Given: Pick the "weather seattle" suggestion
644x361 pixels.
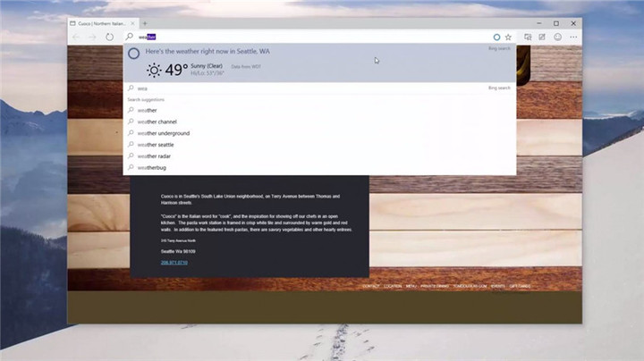Looking at the screenshot, I should [x=155, y=145].
